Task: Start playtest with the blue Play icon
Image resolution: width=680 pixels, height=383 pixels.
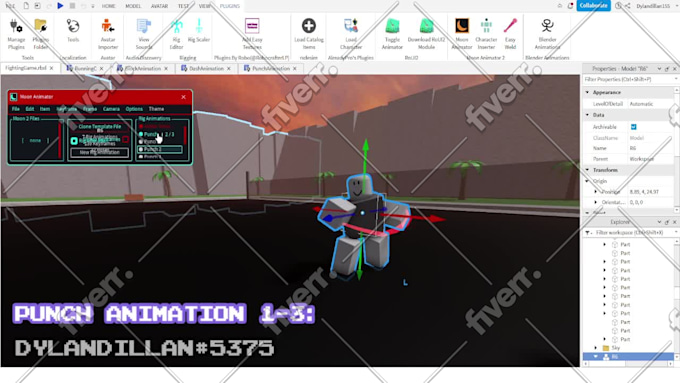Action: [x=60, y=6]
